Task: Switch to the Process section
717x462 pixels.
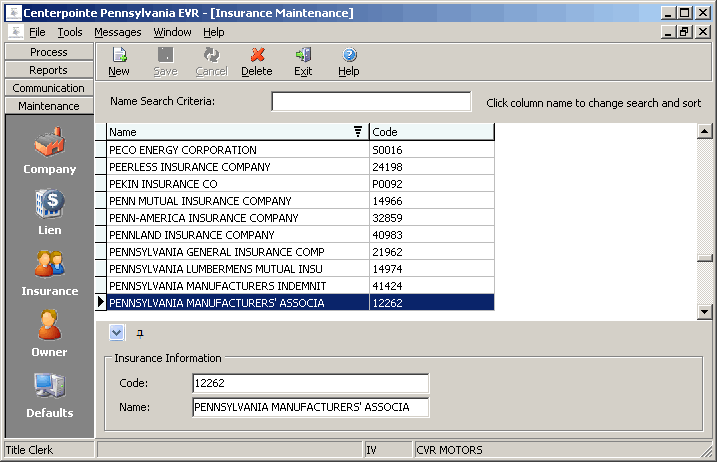Action: pyautogui.click(x=49, y=52)
